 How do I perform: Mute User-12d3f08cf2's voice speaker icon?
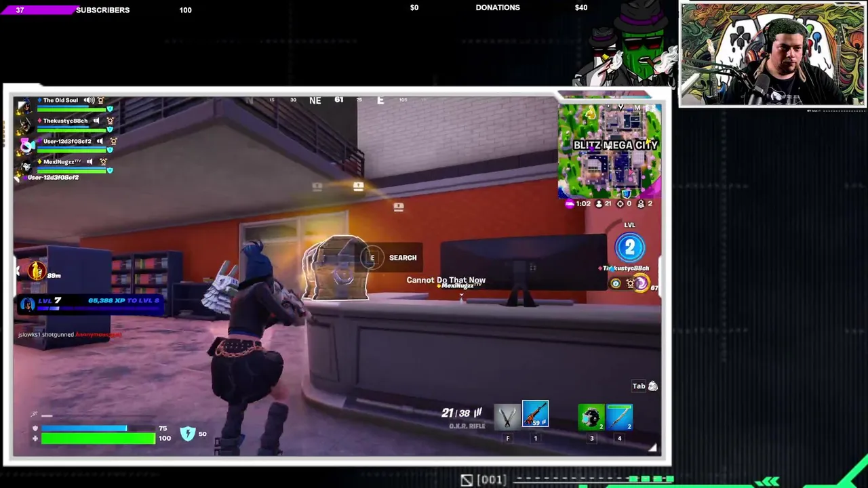100,142
